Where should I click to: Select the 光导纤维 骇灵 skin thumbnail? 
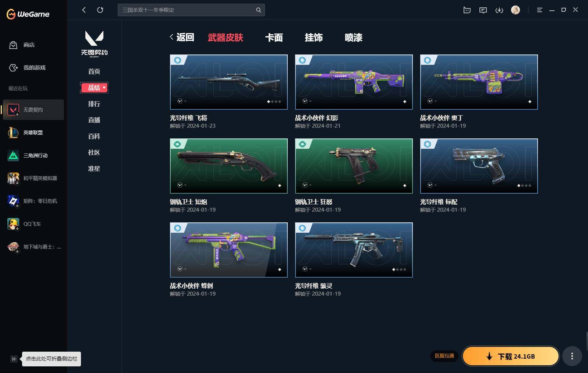click(x=354, y=250)
